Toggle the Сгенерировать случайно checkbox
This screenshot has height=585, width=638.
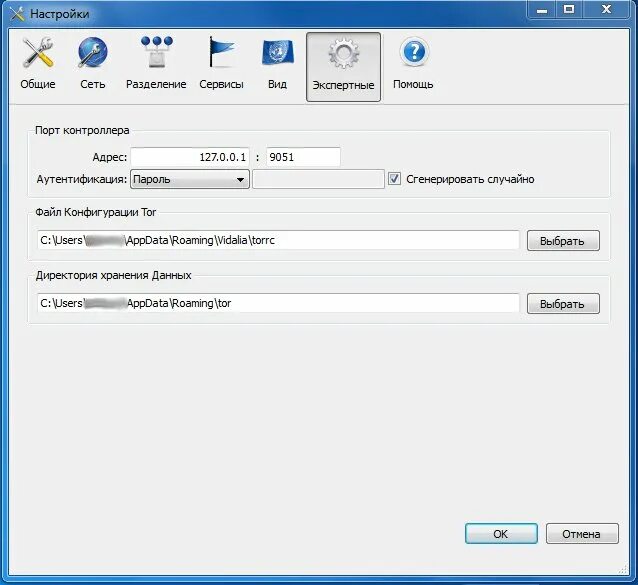394,179
